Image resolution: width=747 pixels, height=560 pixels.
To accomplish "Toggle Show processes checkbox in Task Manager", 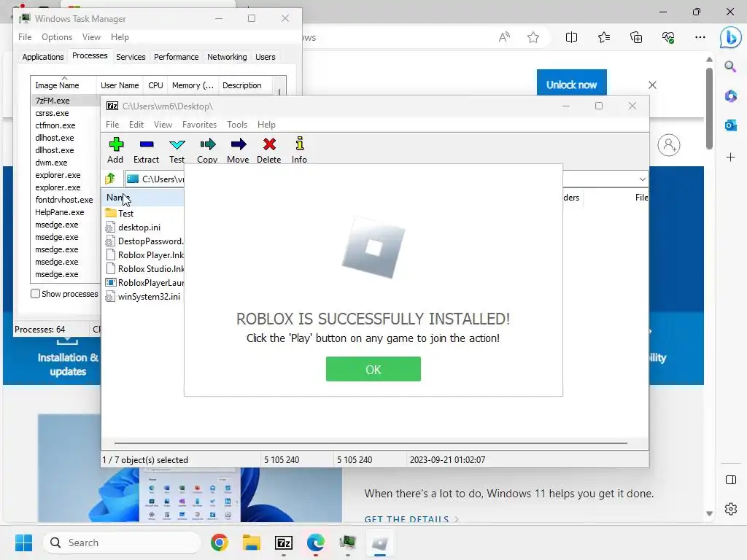I will coord(35,293).
